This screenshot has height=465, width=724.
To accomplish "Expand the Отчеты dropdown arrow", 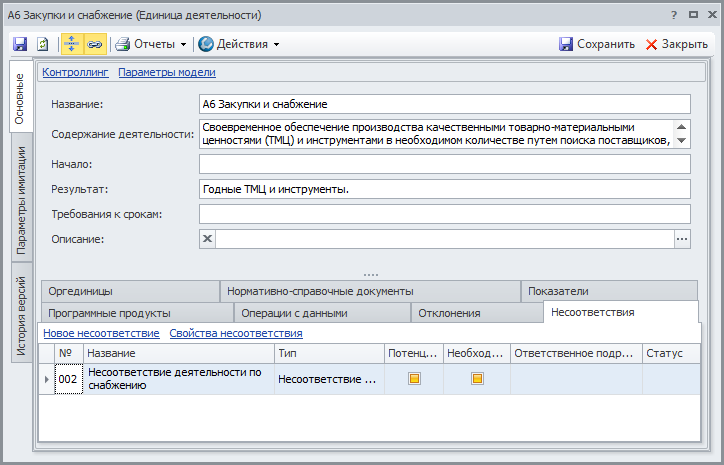I will [184, 44].
